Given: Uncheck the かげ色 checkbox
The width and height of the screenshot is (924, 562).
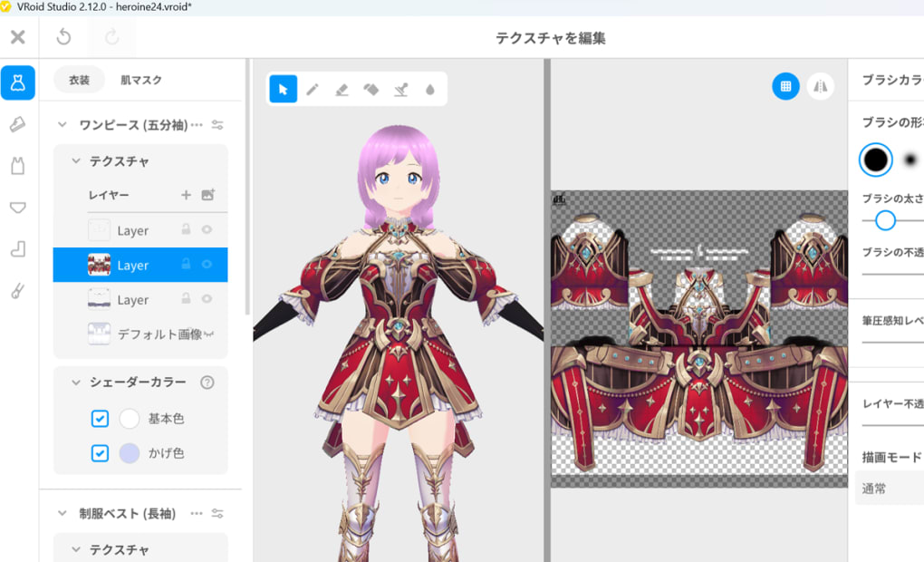Looking at the screenshot, I should pos(101,453).
